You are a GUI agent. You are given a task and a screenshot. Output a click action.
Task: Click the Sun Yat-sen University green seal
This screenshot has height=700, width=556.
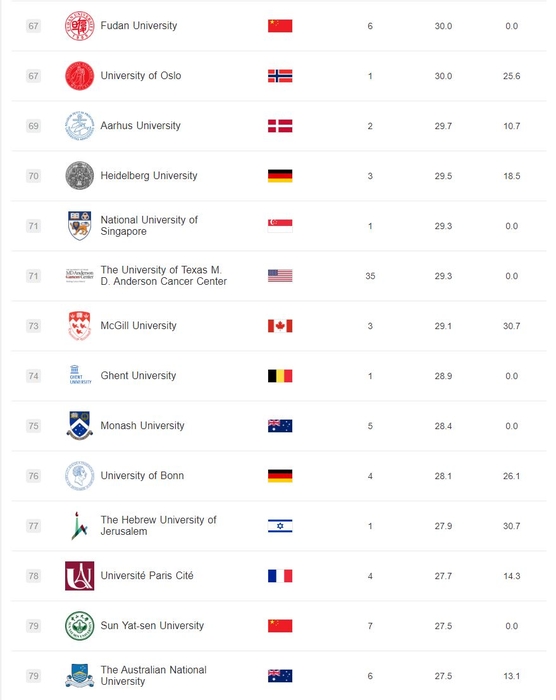pos(79,626)
